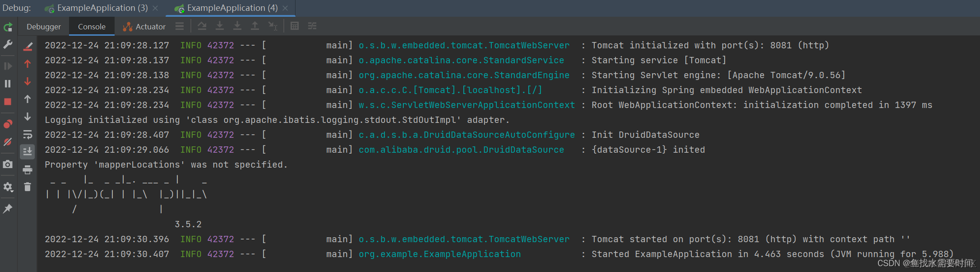Click 'Initializing Spring embedded WebApplicationContext' message

click(726, 90)
